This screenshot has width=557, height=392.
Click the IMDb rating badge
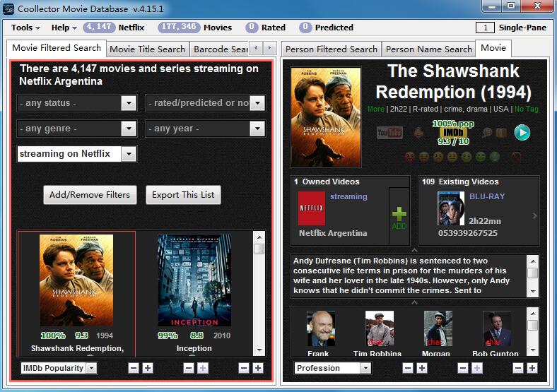pos(454,132)
